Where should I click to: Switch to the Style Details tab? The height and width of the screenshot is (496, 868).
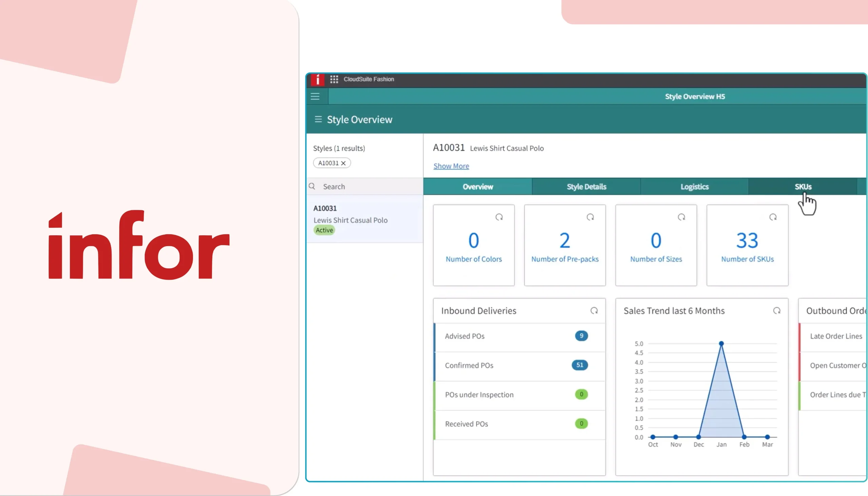[x=586, y=186]
